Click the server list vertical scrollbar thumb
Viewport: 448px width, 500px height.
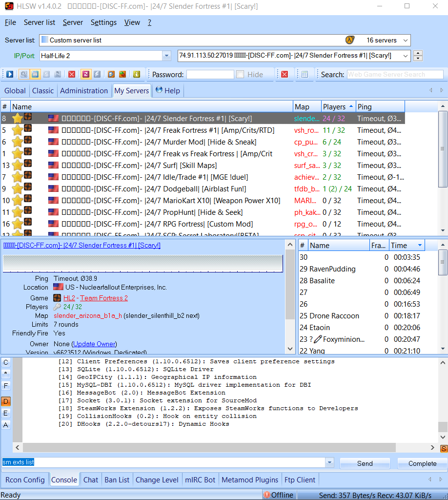pos(443,149)
